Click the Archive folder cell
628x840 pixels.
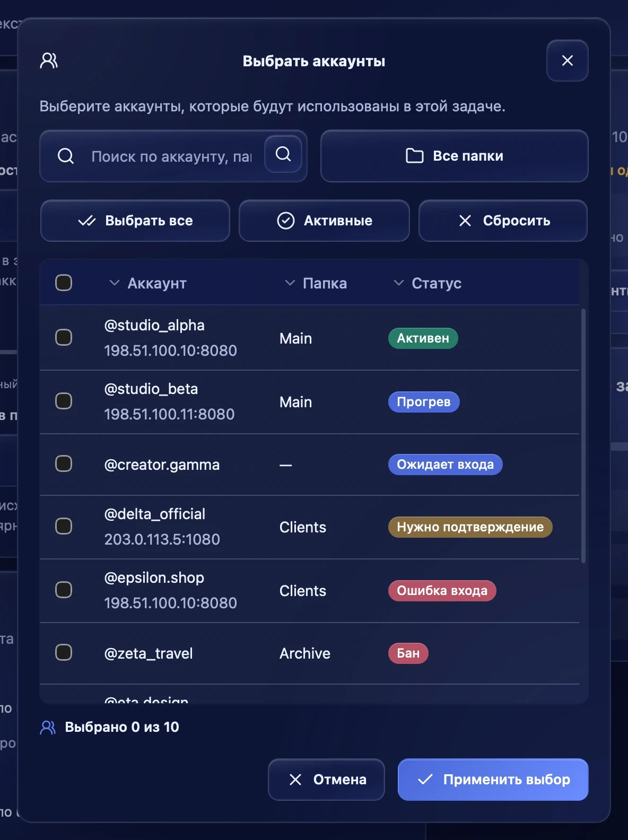305,653
